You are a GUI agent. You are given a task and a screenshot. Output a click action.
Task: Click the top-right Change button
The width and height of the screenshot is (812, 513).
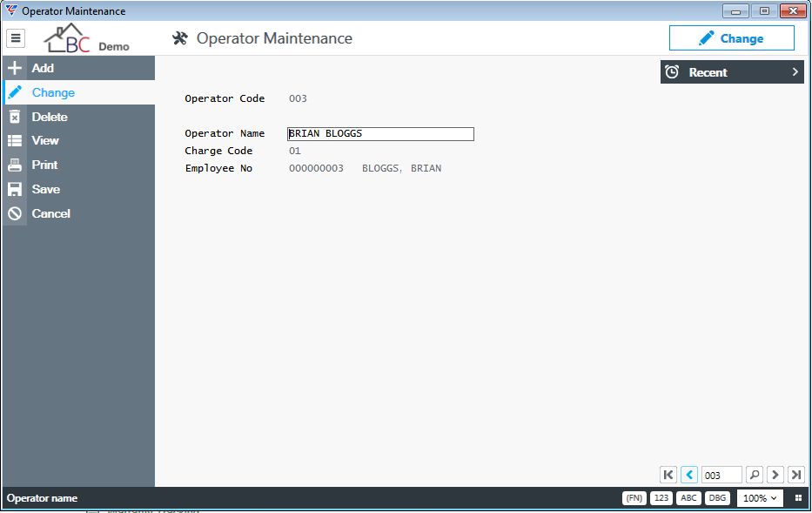[732, 38]
